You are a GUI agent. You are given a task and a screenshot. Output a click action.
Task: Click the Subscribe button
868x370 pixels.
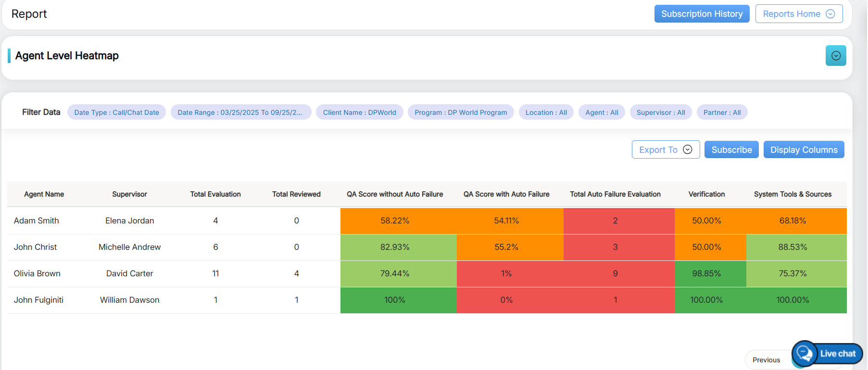click(x=731, y=150)
